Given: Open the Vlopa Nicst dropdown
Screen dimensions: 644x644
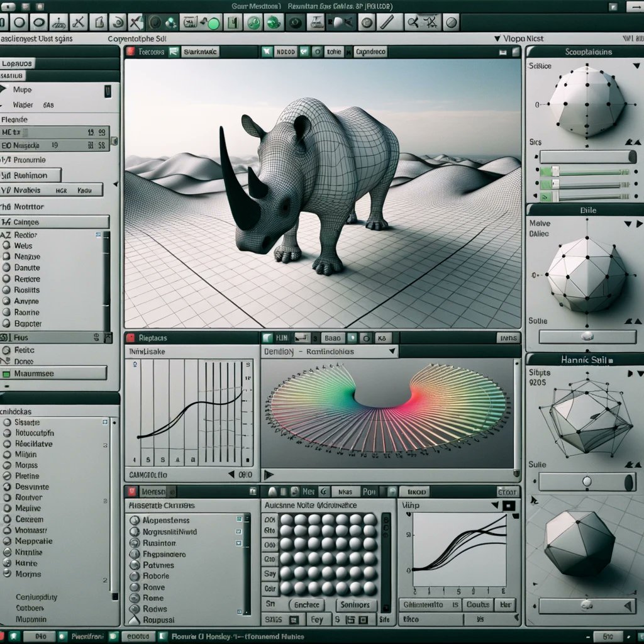Looking at the screenshot, I should click(x=497, y=38).
